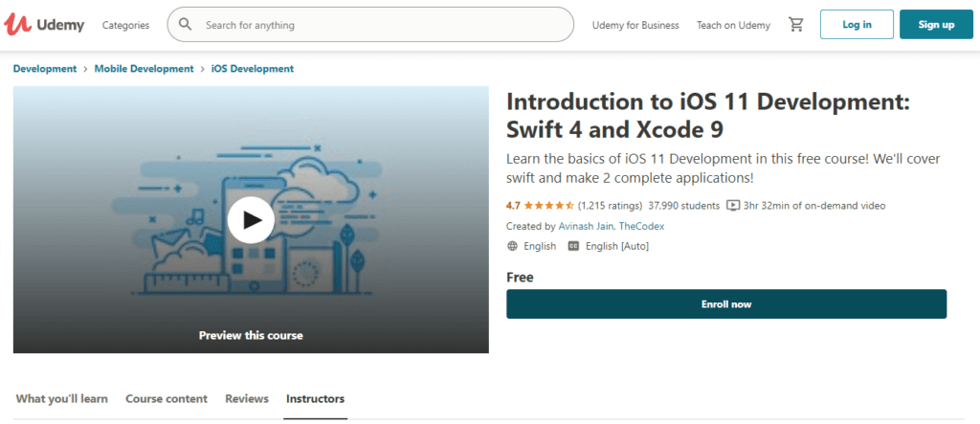
Task: Switch to Reviews tab
Action: click(247, 398)
